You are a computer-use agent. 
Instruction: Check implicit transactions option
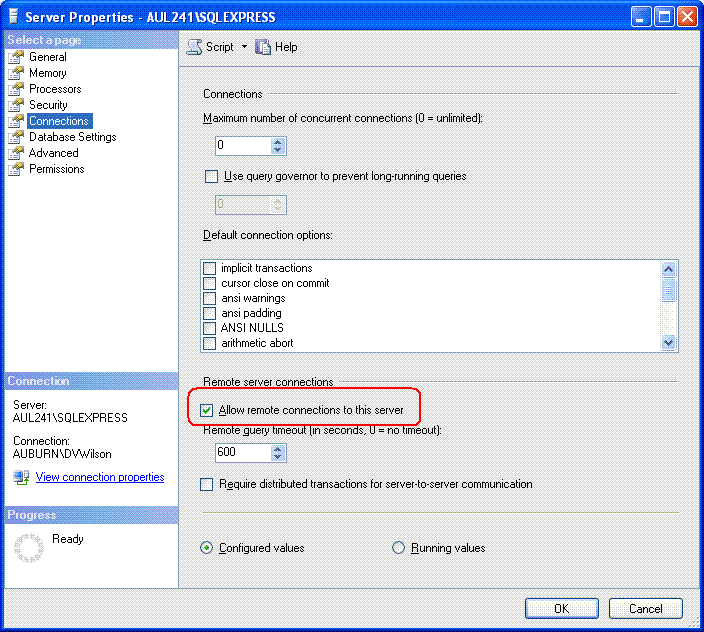click(209, 268)
